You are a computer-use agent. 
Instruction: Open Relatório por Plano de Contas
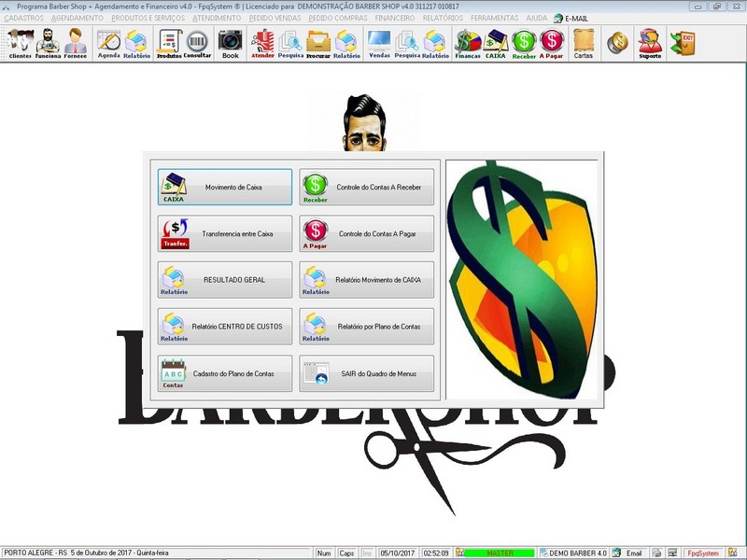[366, 327]
